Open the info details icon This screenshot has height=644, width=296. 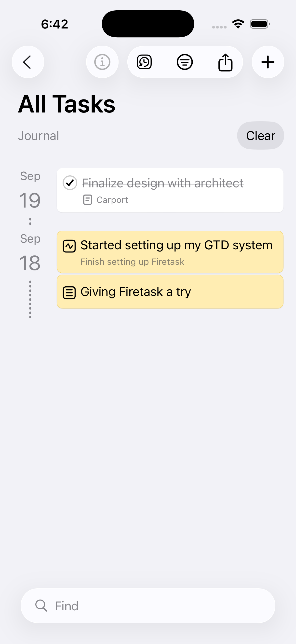click(x=102, y=62)
